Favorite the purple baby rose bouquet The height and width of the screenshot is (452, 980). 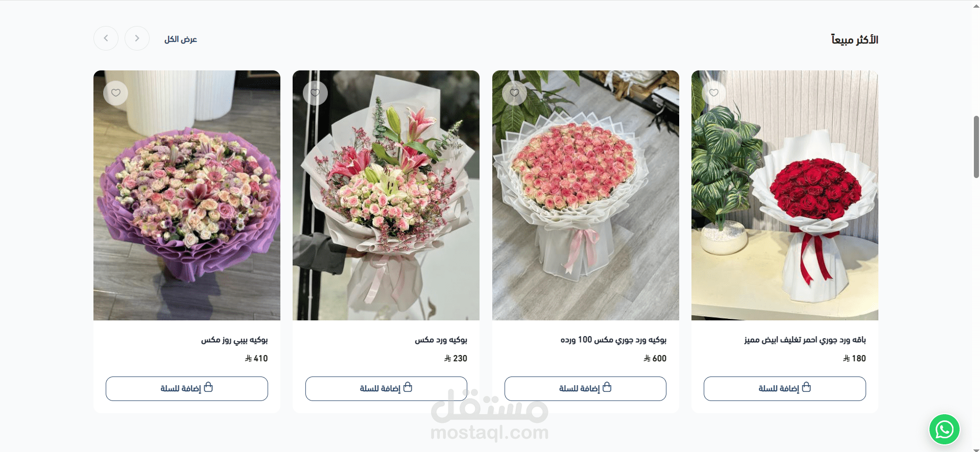tap(116, 93)
